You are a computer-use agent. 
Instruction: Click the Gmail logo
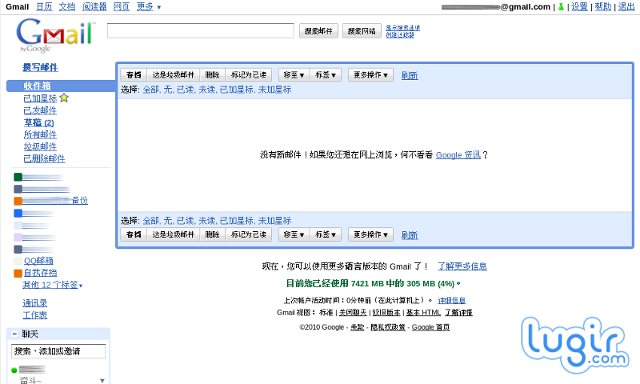pos(55,35)
